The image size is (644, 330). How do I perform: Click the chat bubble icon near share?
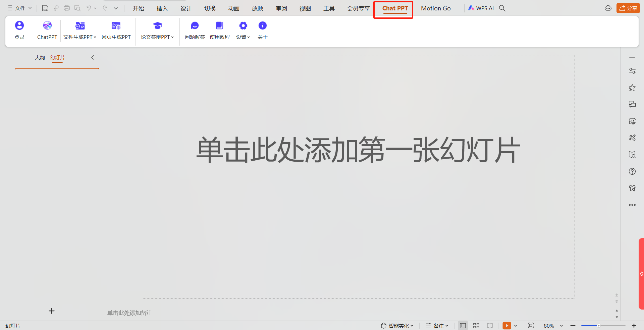click(608, 8)
